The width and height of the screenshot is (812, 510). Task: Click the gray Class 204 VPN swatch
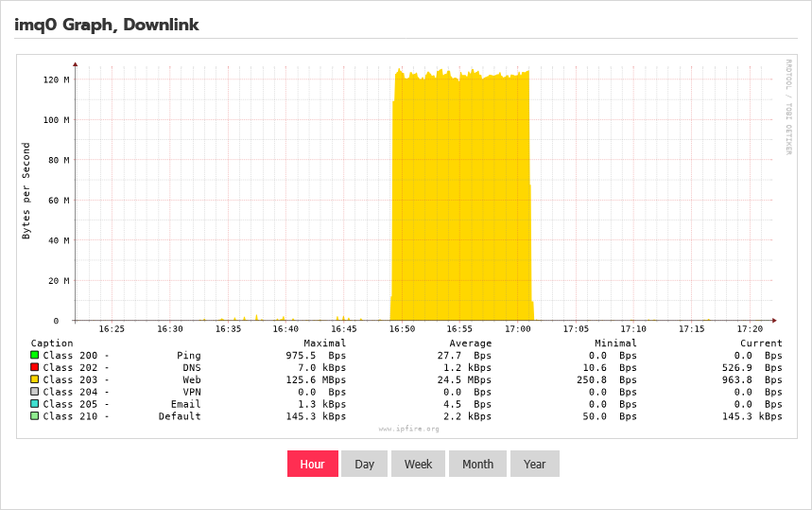tap(35, 392)
